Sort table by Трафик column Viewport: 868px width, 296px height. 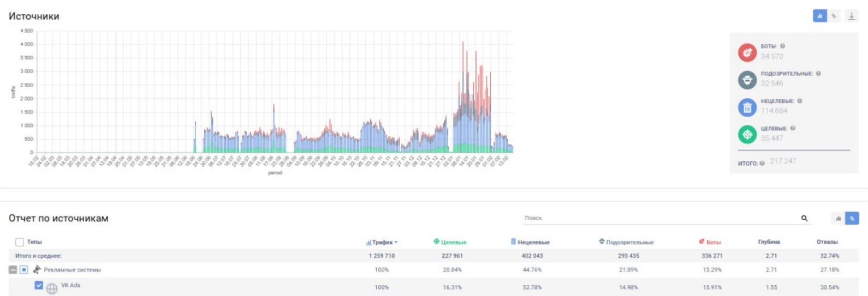tap(382, 242)
